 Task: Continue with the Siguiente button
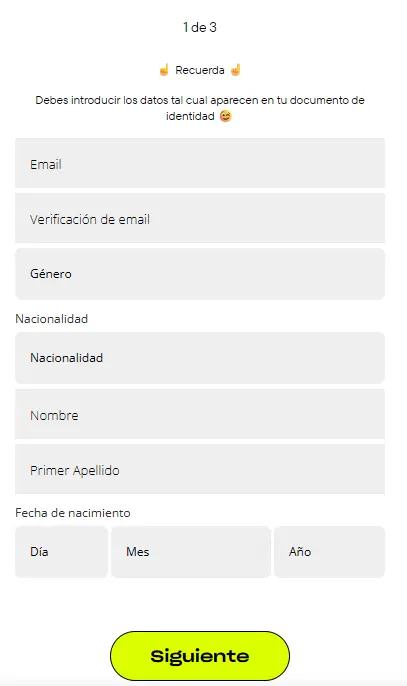click(x=200, y=656)
